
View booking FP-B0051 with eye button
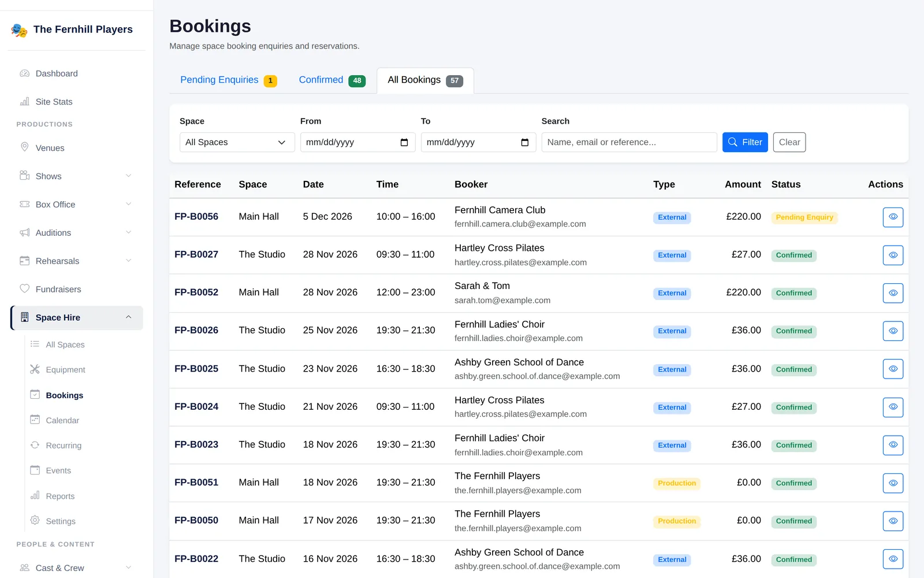(x=893, y=483)
